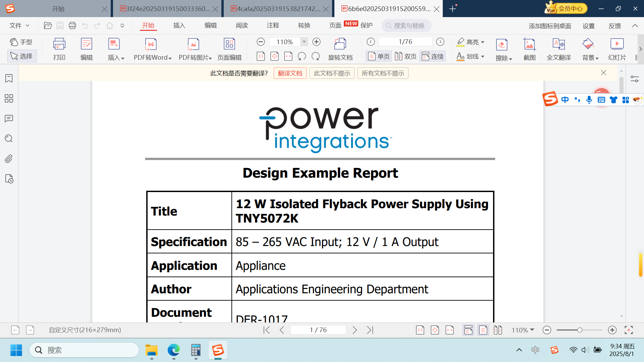Click 此文档不提示 button

(332, 73)
